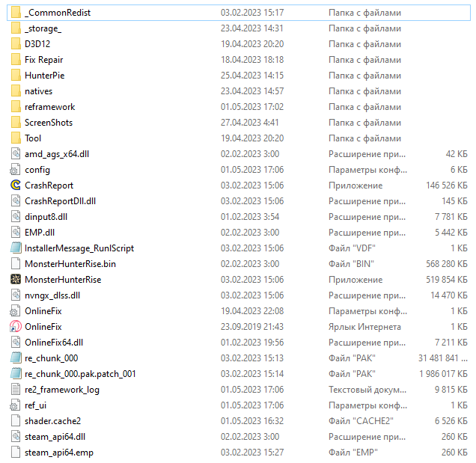Click the natives folder icon
This screenshot has width=476, height=463.
[16, 91]
